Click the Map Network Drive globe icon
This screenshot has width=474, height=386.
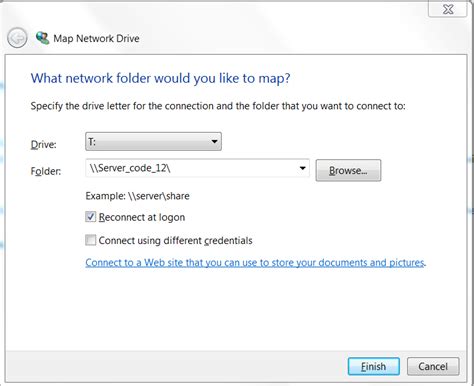[x=42, y=38]
